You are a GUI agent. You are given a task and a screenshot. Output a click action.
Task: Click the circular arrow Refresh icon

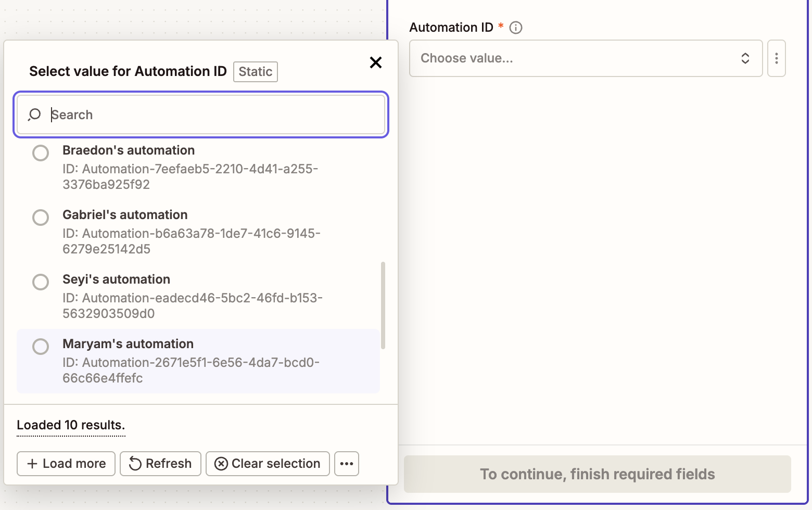point(135,464)
